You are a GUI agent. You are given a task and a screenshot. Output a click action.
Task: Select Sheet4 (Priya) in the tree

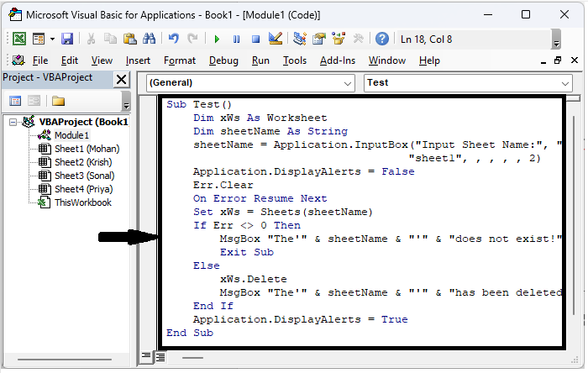click(x=84, y=189)
